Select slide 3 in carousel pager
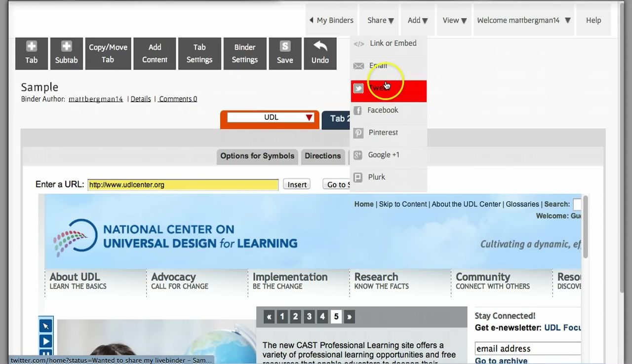632x364 pixels. (x=309, y=317)
